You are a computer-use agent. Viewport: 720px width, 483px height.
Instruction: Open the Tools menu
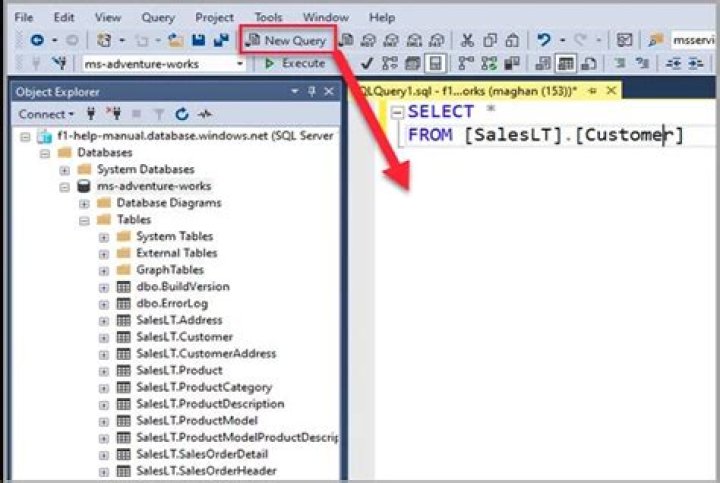268,17
